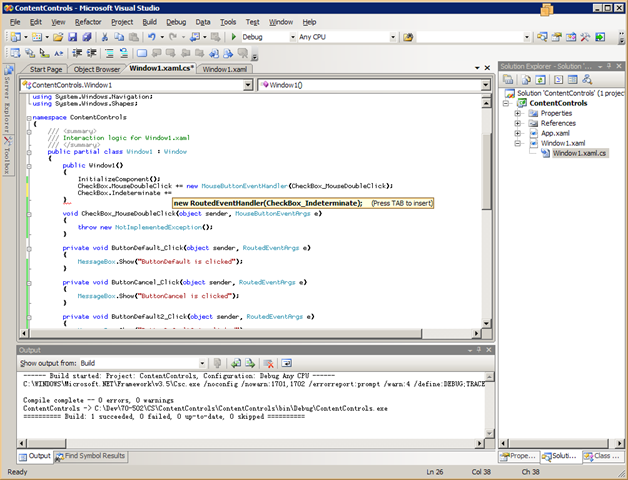
Task: Click the Comment out selected lines icon
Action: (x=109, y=53)
